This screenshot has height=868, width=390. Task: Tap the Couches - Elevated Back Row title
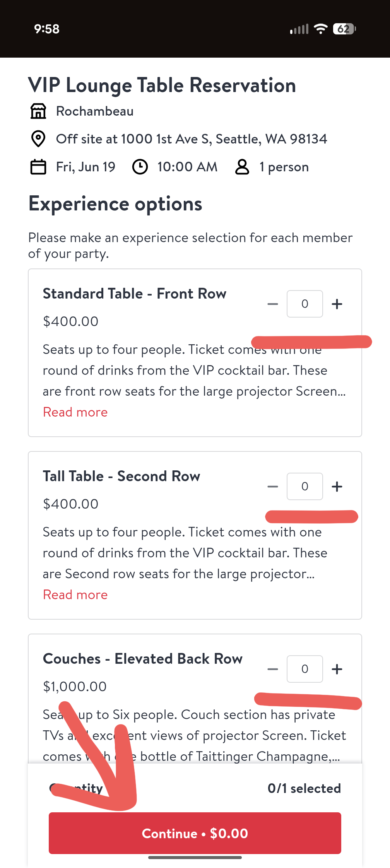(143, 659)
